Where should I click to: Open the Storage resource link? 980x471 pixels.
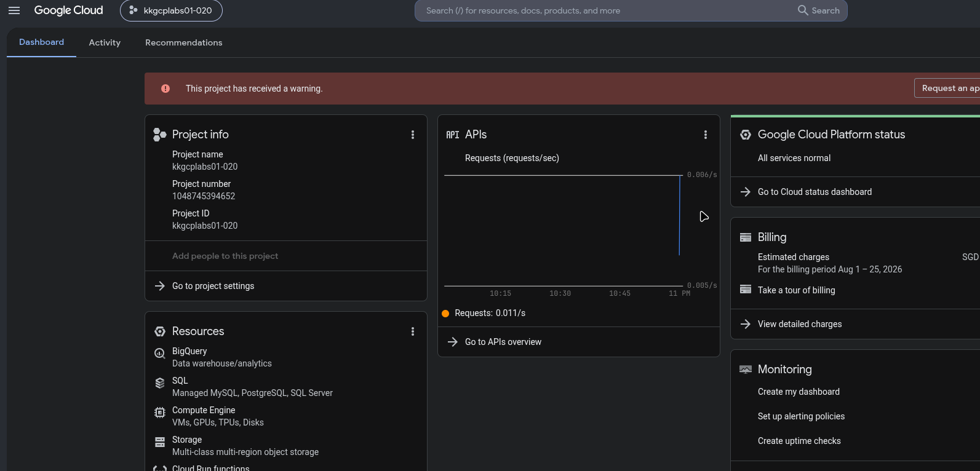click(x=187, y=440)
